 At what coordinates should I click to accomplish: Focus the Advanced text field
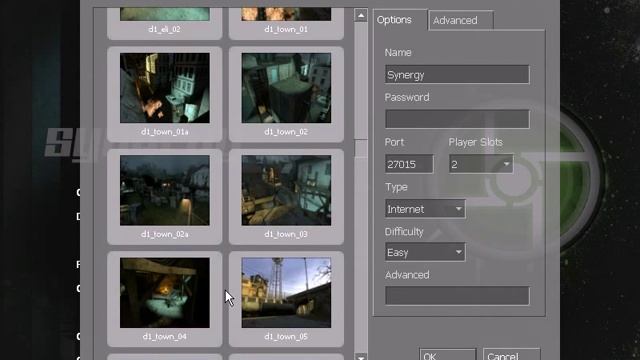457,296
